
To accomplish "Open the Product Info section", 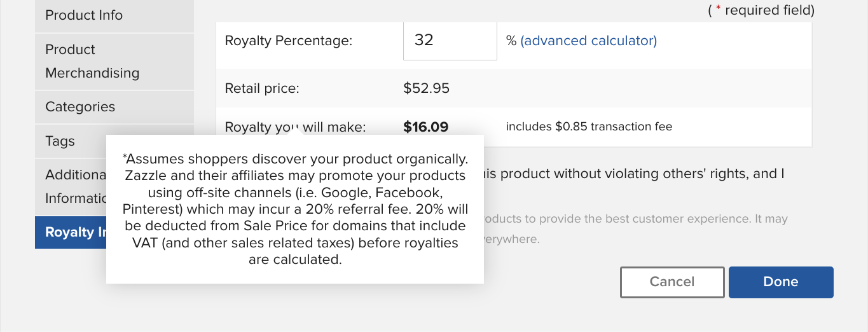I will pyautogui.click(x=114, y=16).
